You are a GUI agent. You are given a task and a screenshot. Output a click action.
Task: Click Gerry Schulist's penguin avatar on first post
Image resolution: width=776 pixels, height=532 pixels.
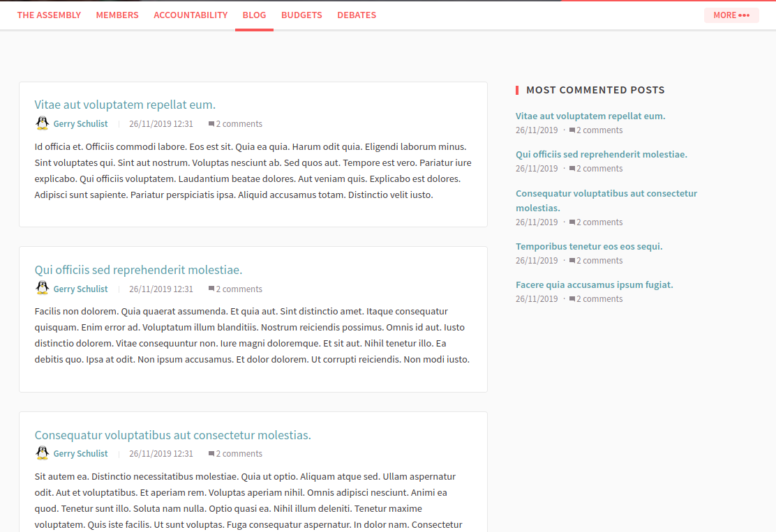click(42, 123)
